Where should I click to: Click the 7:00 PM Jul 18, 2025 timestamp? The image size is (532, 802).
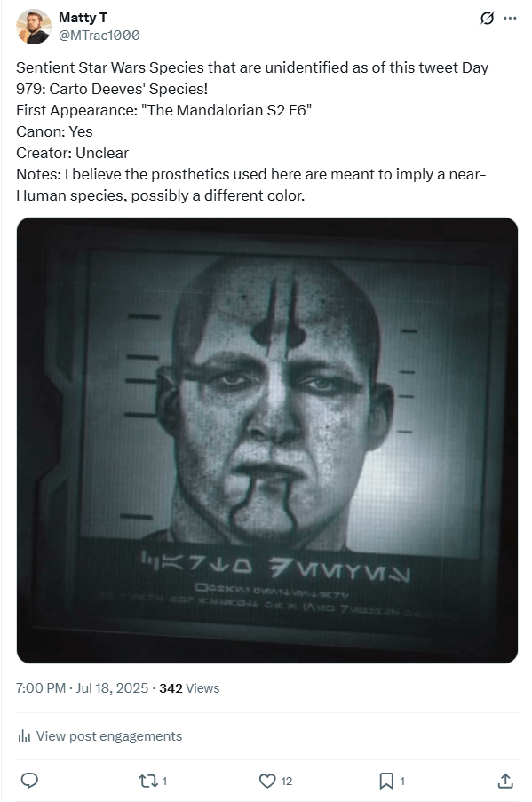(82, 688)
